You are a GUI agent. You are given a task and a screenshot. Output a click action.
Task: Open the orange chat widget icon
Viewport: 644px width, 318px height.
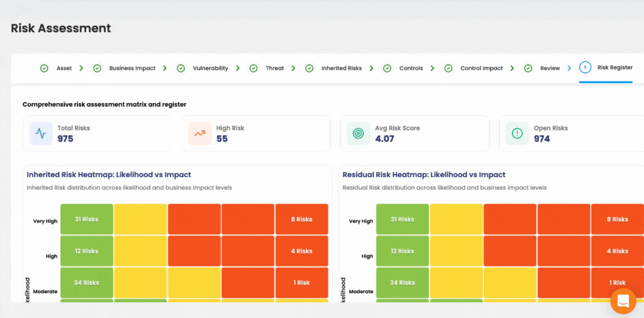coord(623,301)
